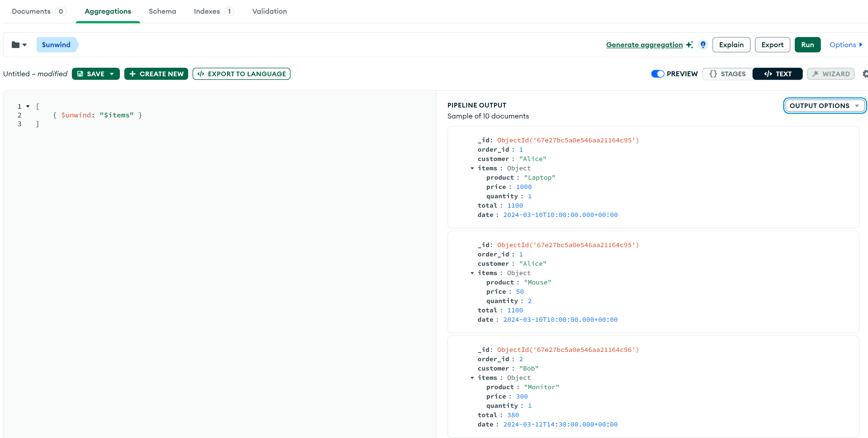Run the aggregation pipeline
868x438 pixels.
[807, 45]
